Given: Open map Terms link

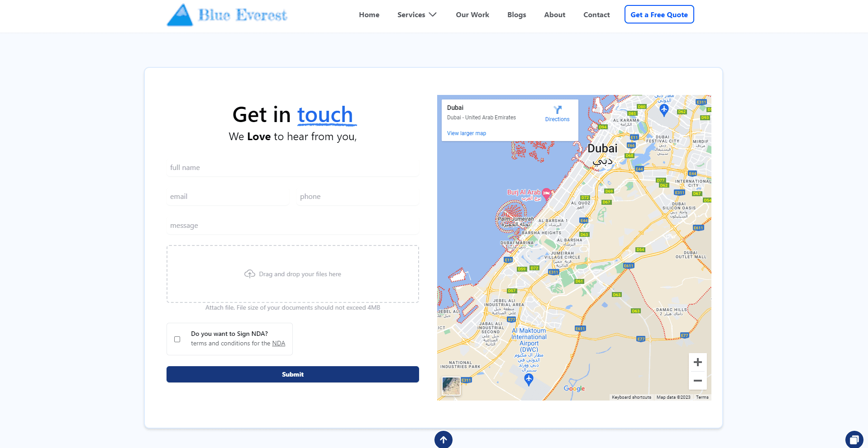Looking at the screenshot, I should (702, 397).
